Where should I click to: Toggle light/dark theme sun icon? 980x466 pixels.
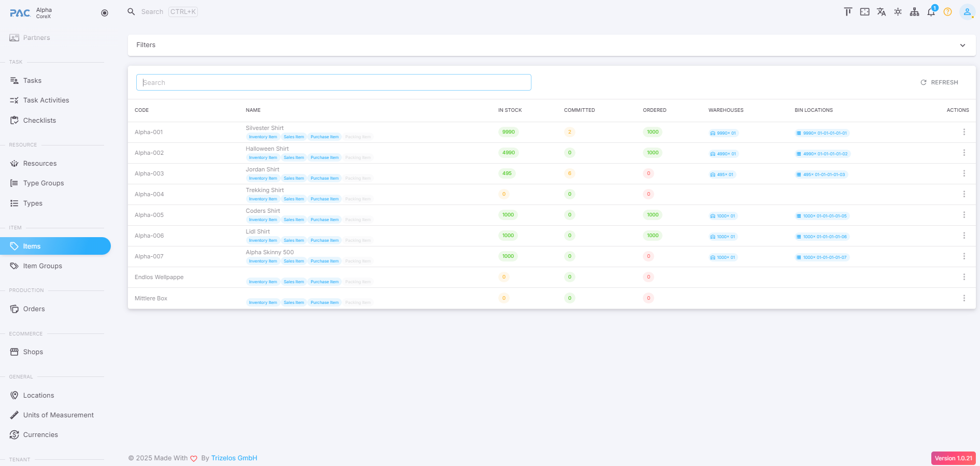pos(898,12)
